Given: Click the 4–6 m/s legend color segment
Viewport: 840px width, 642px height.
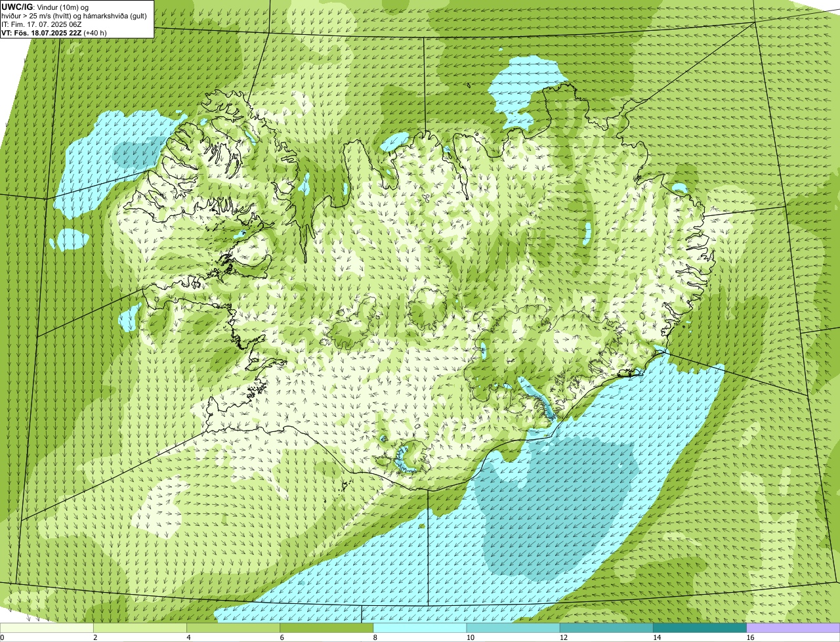Looking at the screenshot, I should point(234,628).
